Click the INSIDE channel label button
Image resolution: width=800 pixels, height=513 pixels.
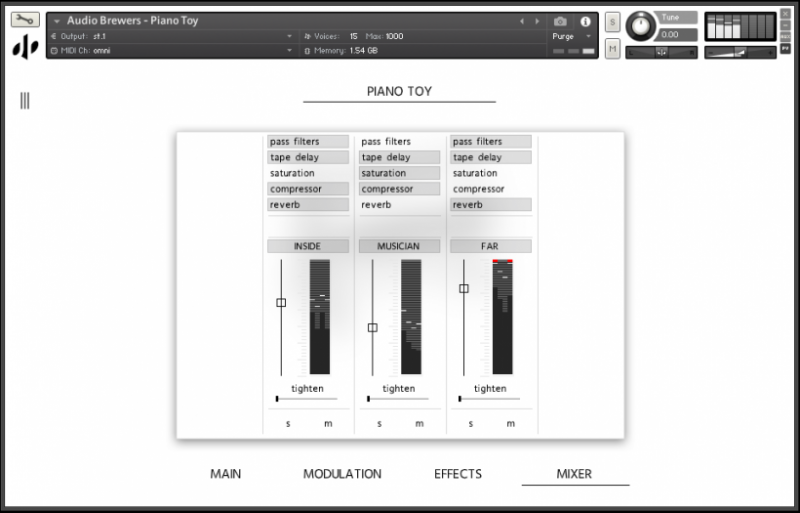click(308, 246)
